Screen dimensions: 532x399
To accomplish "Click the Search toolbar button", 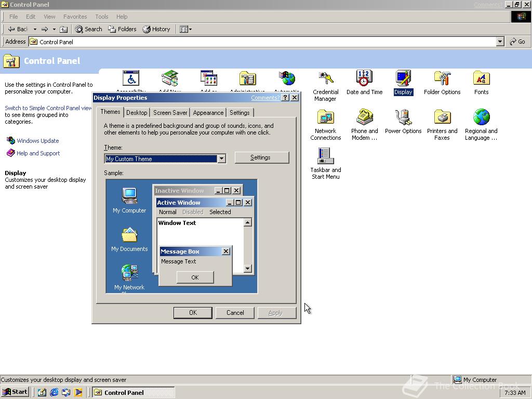I will click(x=88, y=29).
